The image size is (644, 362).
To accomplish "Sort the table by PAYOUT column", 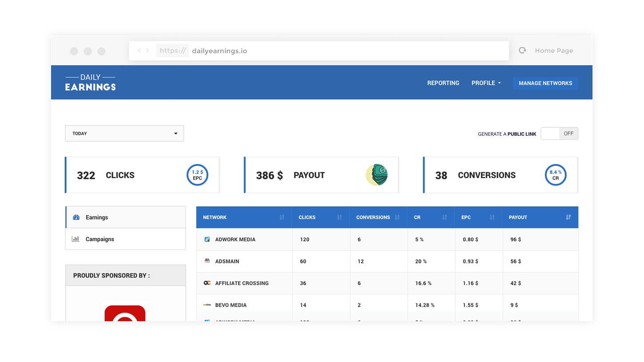I will pos(568,217).
